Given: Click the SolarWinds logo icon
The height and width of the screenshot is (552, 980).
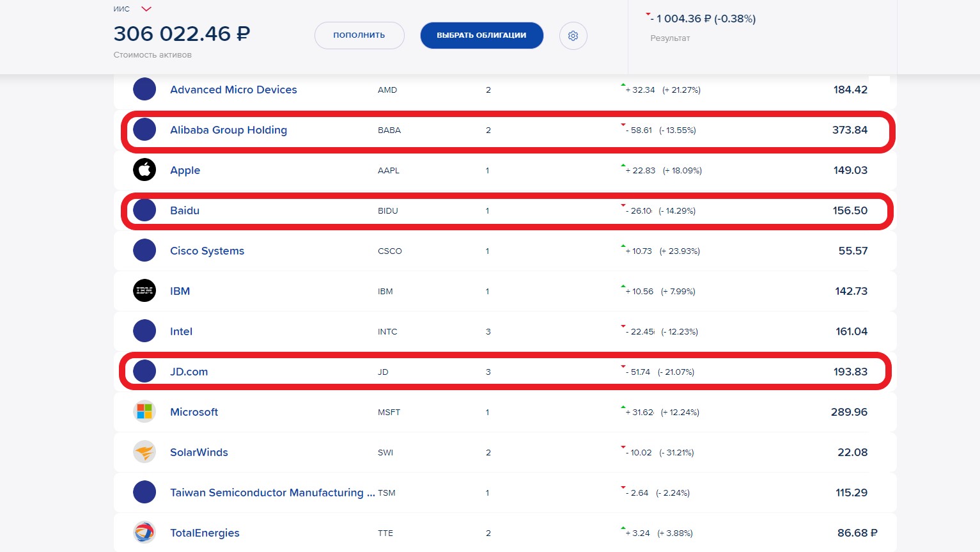Looking at the screenshot, I should (x=144, y=452).
